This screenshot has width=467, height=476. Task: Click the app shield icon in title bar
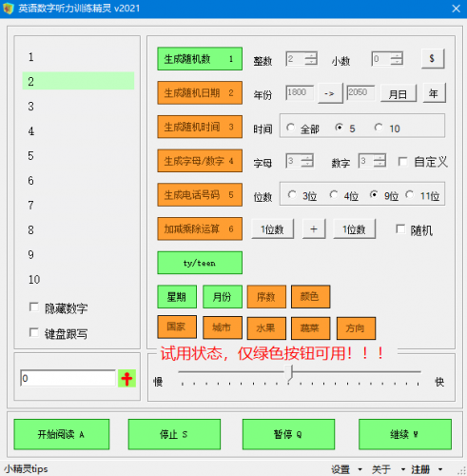(9, 9)
